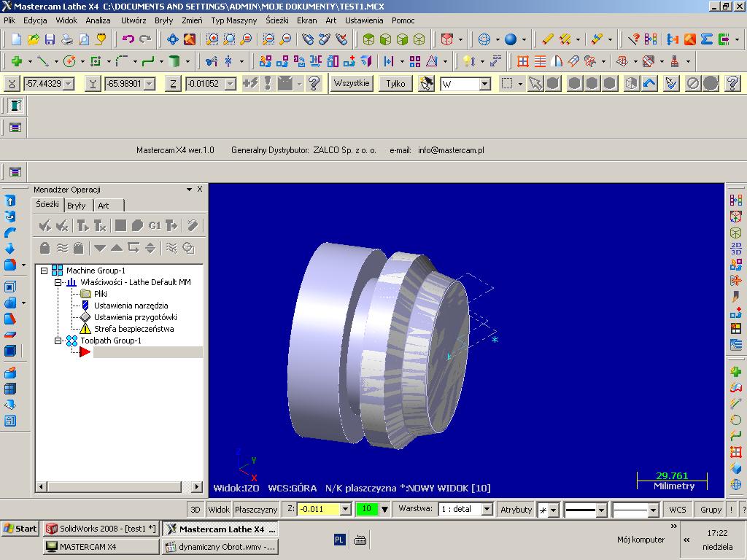Screen dimensions: 747x560
Task: Open the Analiza menu
Action: [98, 20]
